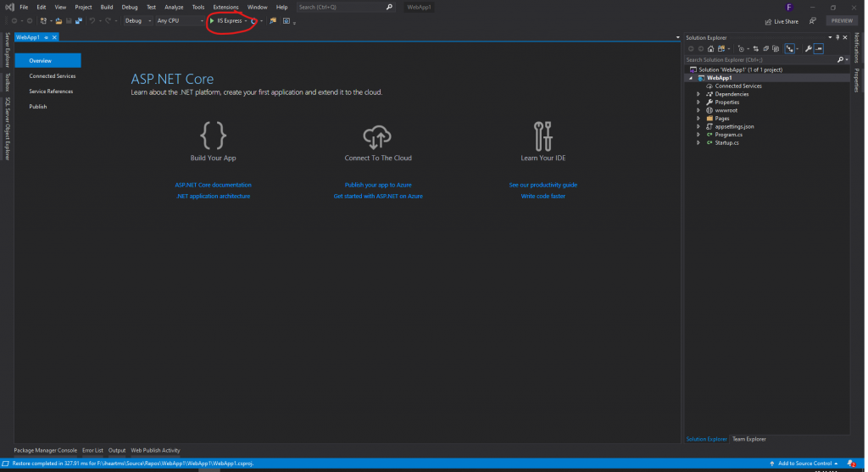Click the browser refresh icon in toolbar
The height and width of the screenshot is (472, 868).
coord(254,21)
